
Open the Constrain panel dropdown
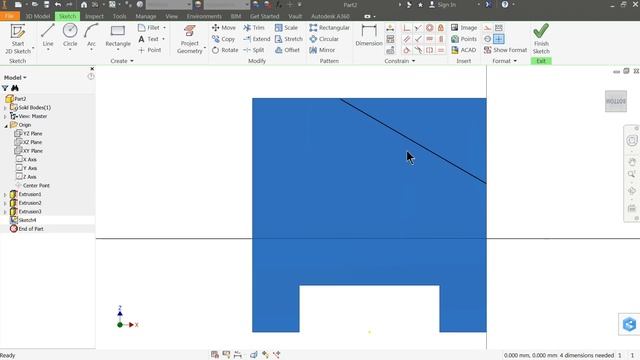[x=400, y=61]
